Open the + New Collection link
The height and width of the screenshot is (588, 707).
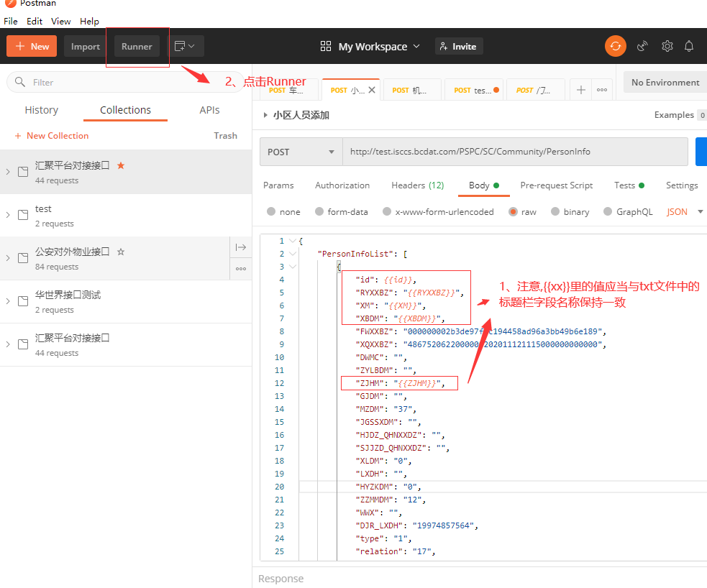[51, 135]
